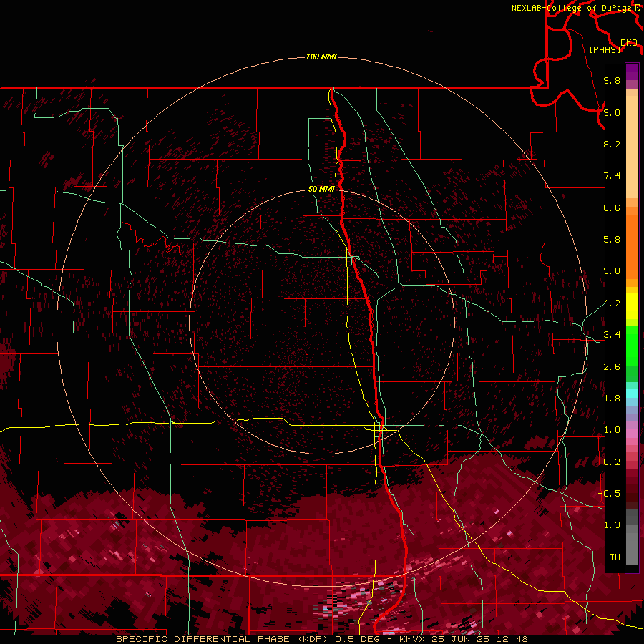Click the -0.5 color scale value

[610, 493]
